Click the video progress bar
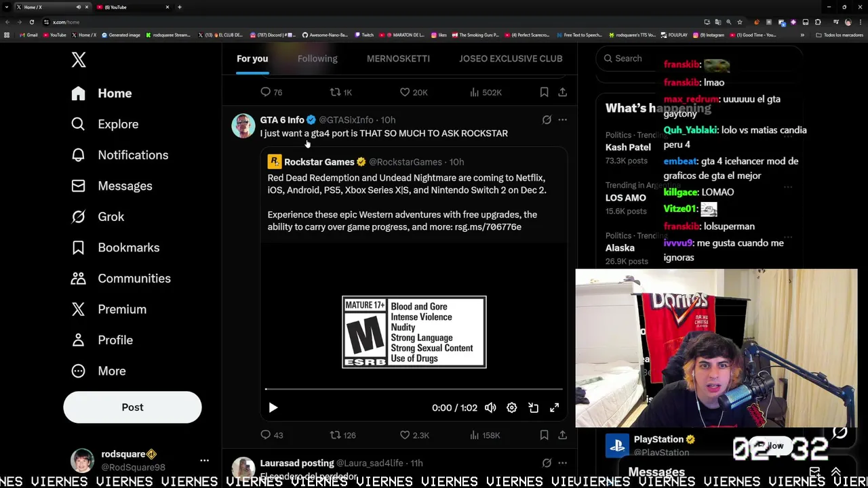This screenshot has width=868, height=488. [x=414, y=389]
